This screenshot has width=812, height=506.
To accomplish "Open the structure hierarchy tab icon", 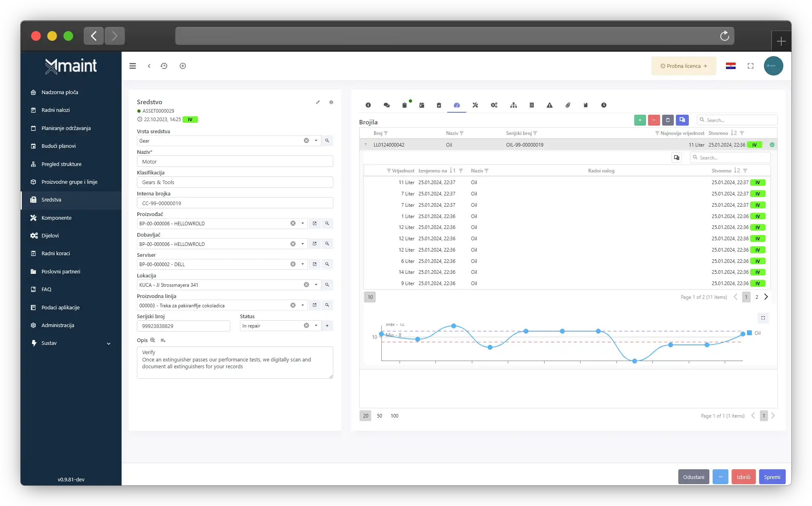I will 513,105.
